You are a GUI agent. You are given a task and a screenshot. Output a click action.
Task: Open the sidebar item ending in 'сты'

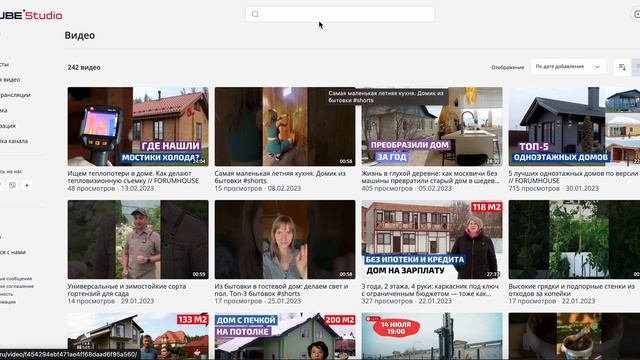click(4, 64)
